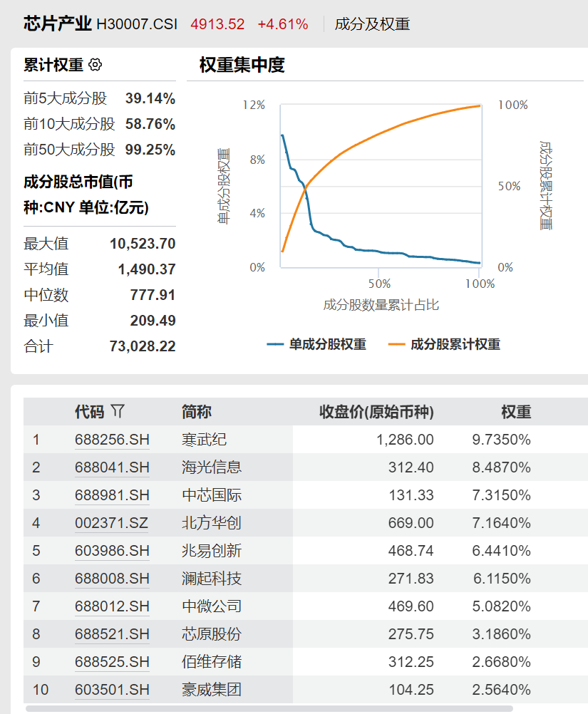Click the index title 芯片产业
This screenshot has width=588, height=714.
tap(58, 24)
